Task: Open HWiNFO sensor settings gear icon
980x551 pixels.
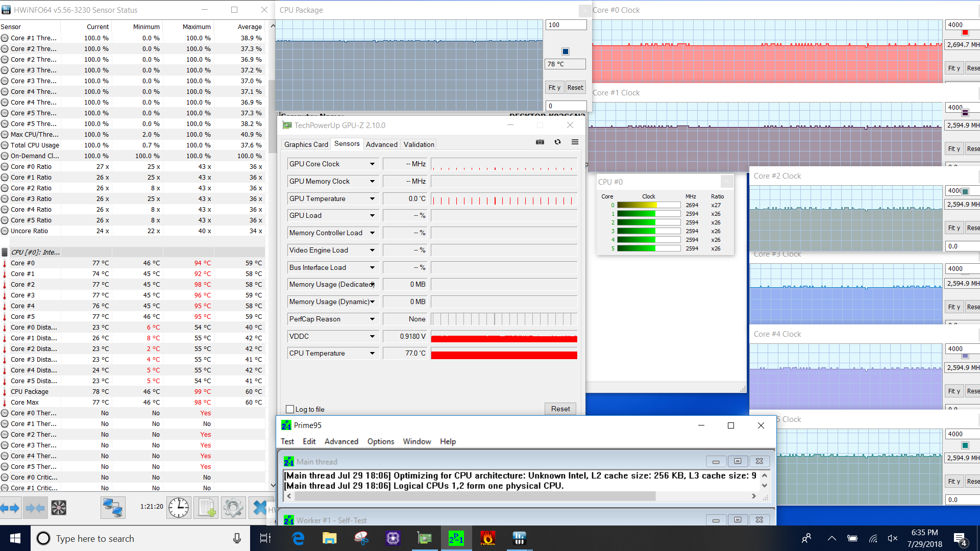Action: tap(233, 508)
